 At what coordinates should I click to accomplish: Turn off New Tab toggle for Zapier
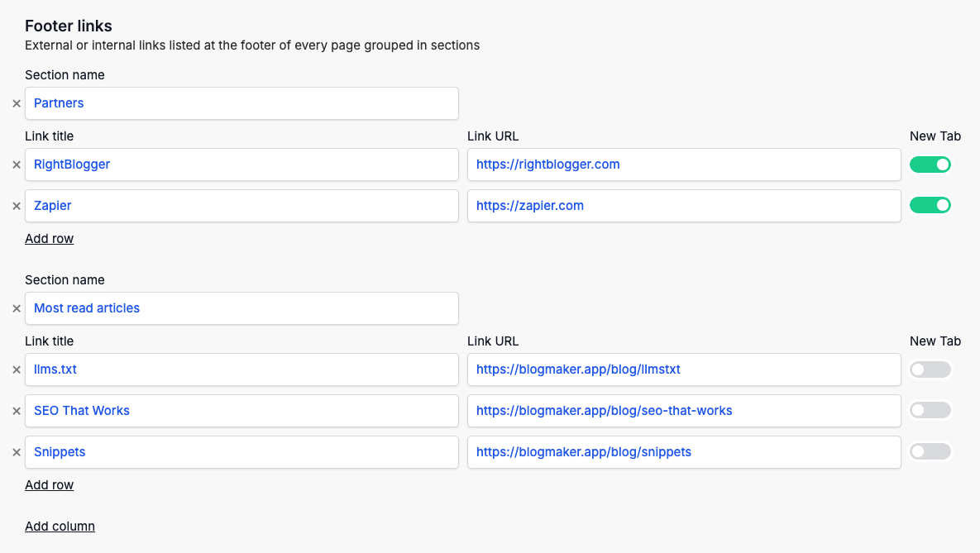(x=930, y=205)
